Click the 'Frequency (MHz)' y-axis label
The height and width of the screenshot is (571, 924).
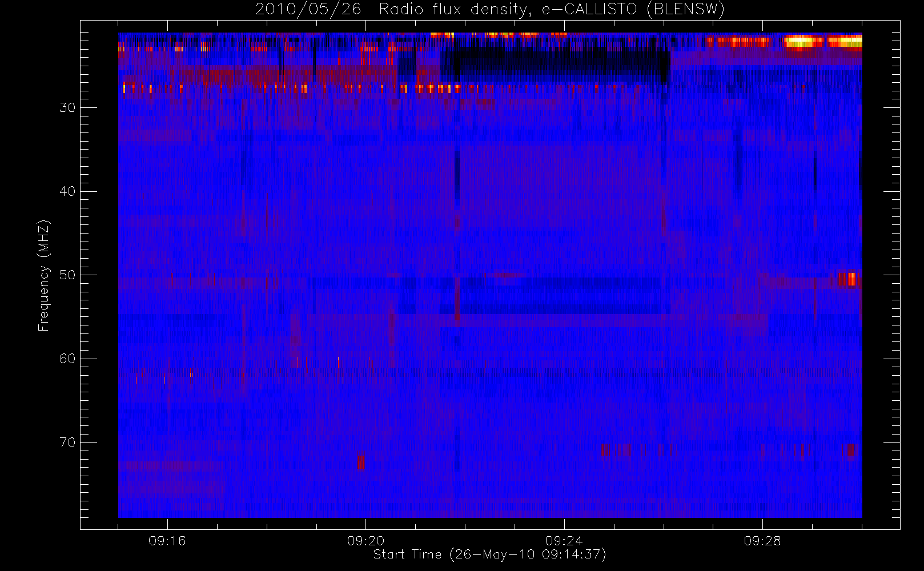pyautogui.click(x=44, y=275)
